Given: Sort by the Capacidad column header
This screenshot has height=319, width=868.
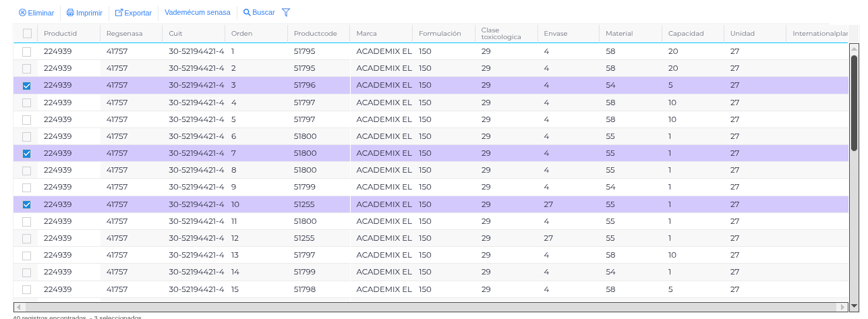Looking at the screenshot, I should coord(686,34).
